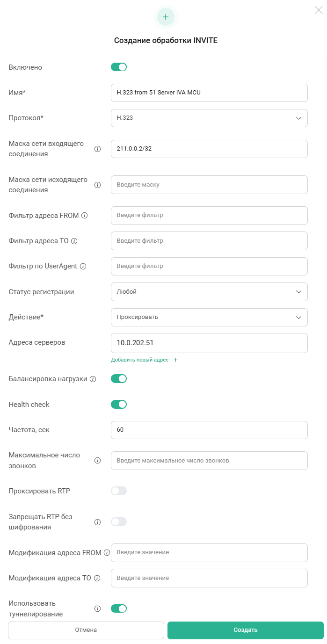Click info icon beside Модификация адреса FROM
This screenshot has width=327, height=644.
pos(106,552)
